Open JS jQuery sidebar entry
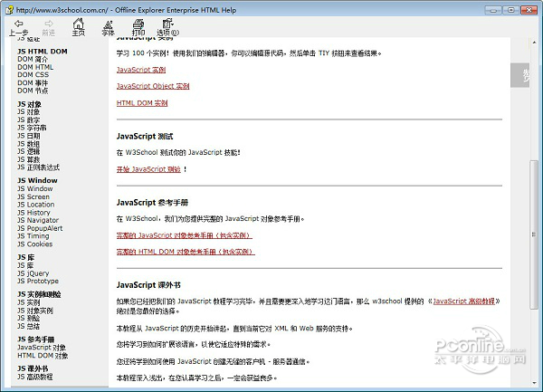The width and height of the screenshot is (543, 392). (33, 273)
